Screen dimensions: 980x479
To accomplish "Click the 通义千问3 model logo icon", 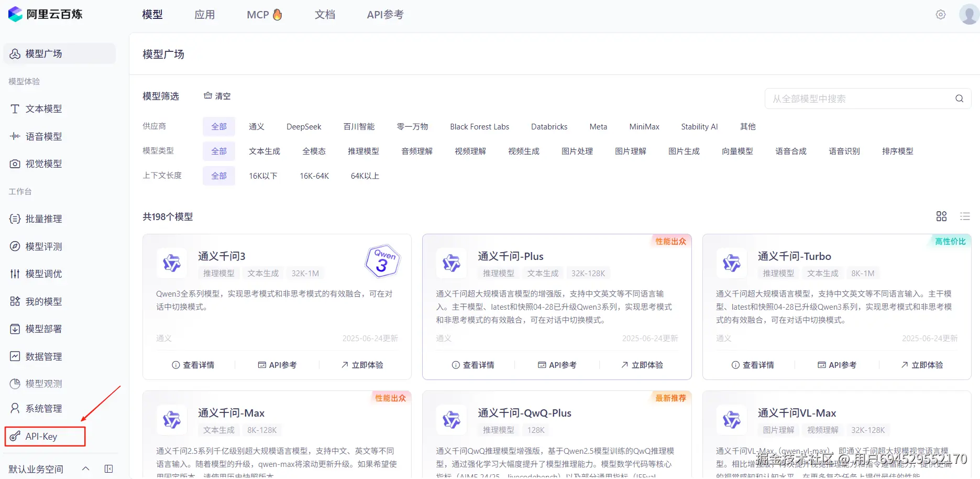I will 172,263.
